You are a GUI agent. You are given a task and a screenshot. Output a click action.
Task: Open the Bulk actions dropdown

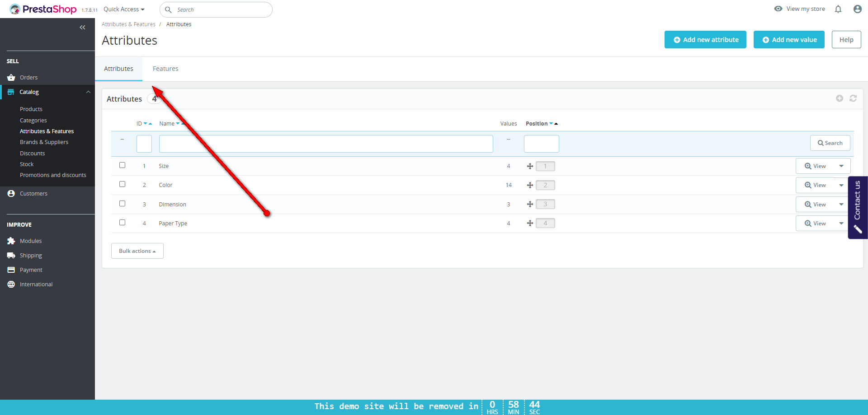[x=137, y=251]
